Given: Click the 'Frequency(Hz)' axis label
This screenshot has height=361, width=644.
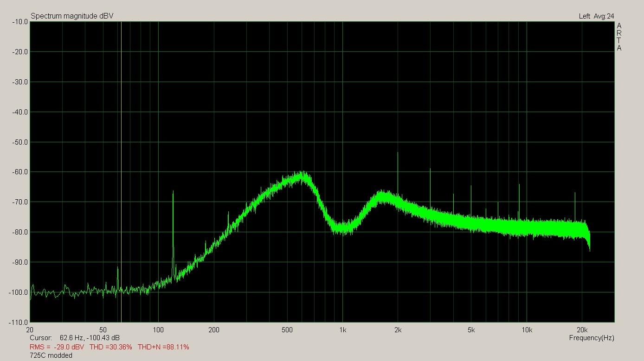Looking at the screenshot, I should coord(592,338).
